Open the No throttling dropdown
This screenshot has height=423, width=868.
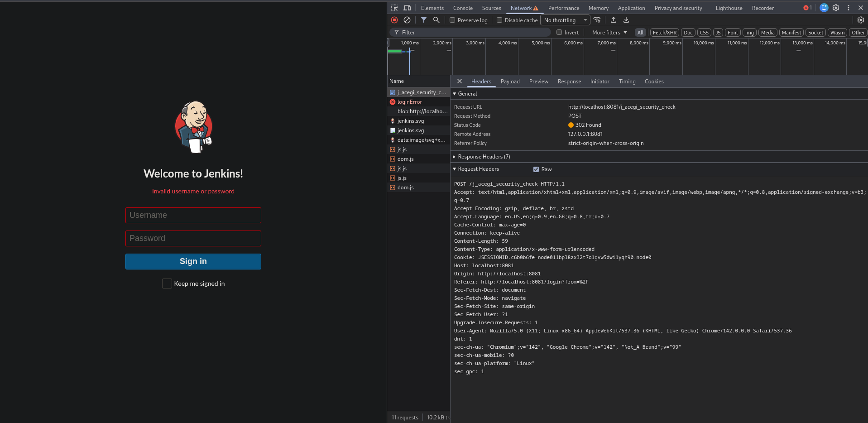pyautogui.click(x=566, y=20)
